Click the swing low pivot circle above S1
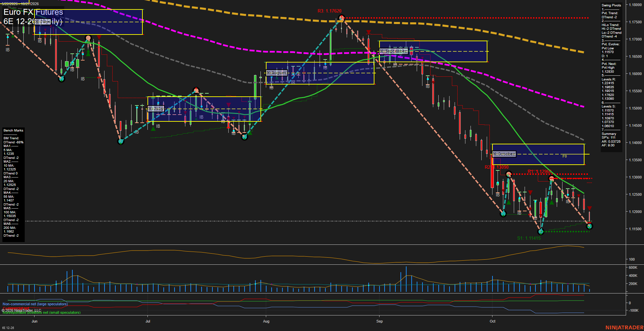Viewport: 644px width, 331px height. (541, 232)
